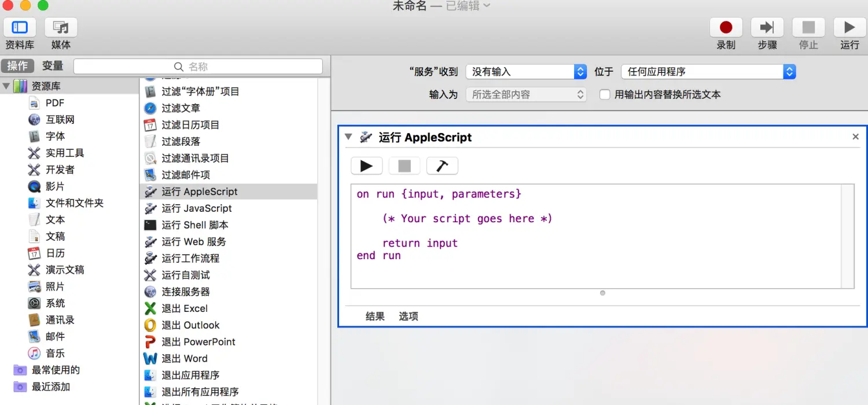Open 最常使用的 smart folder
Viewport: 868px width, 405px height.
(x=46, y=370)
